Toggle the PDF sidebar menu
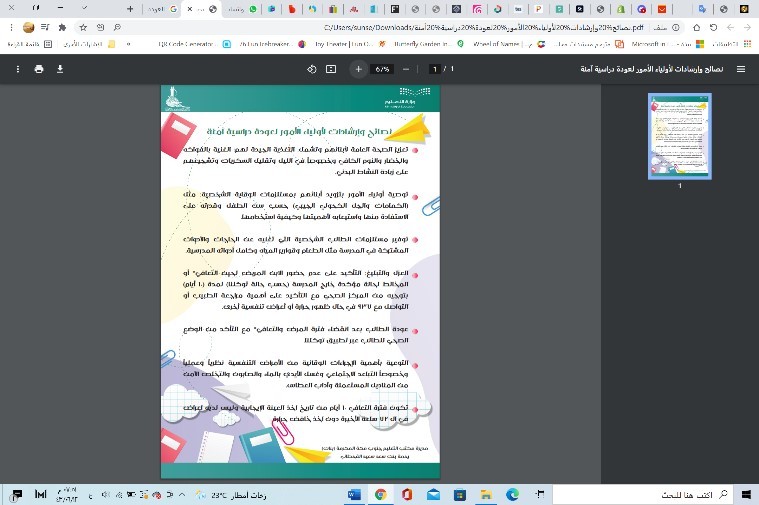 (741, 69)
